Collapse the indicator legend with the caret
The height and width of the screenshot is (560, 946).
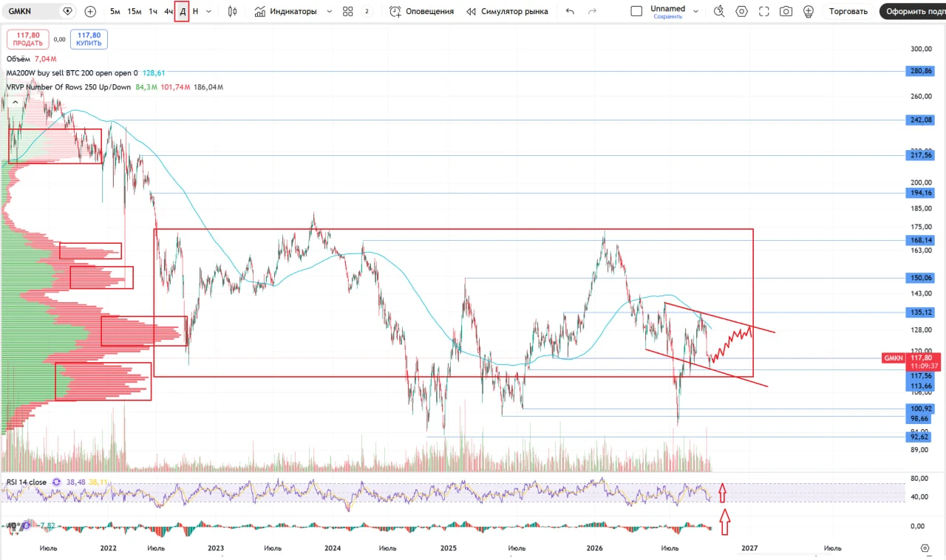pos(15,102)
